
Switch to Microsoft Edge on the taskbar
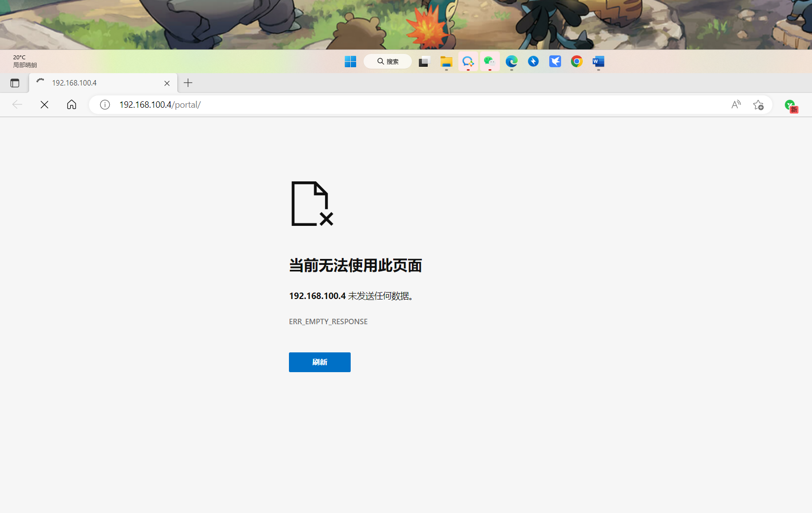point(511,61)
